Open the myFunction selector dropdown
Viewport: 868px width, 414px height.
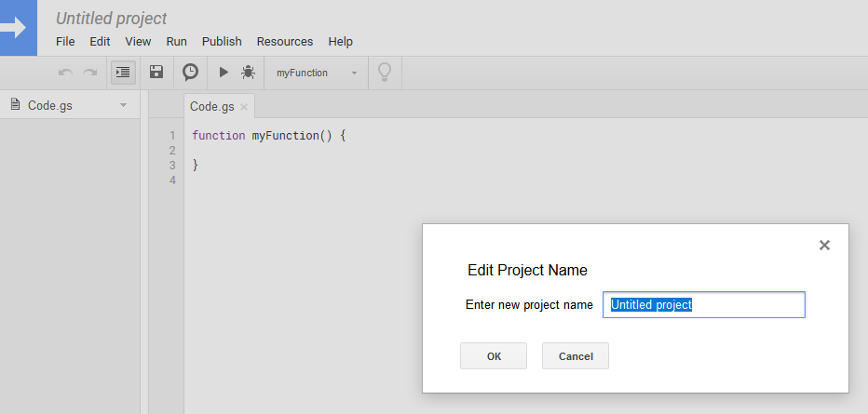pyautogui.click(x=317, y=73)
